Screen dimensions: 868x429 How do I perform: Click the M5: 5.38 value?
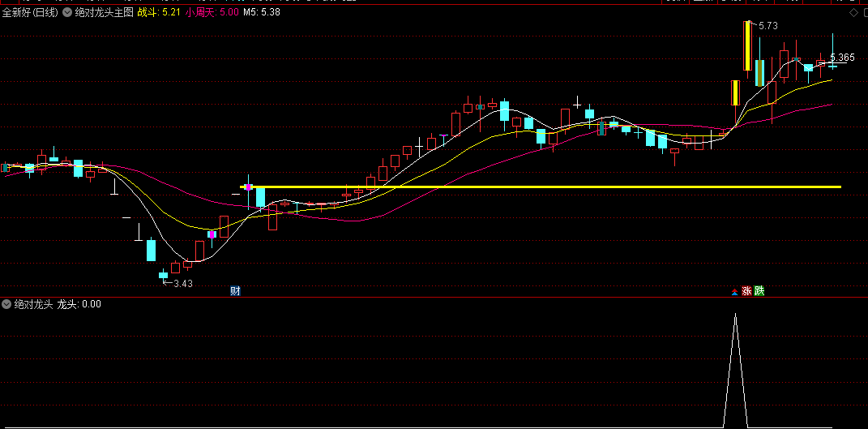[x=262, y=12]
